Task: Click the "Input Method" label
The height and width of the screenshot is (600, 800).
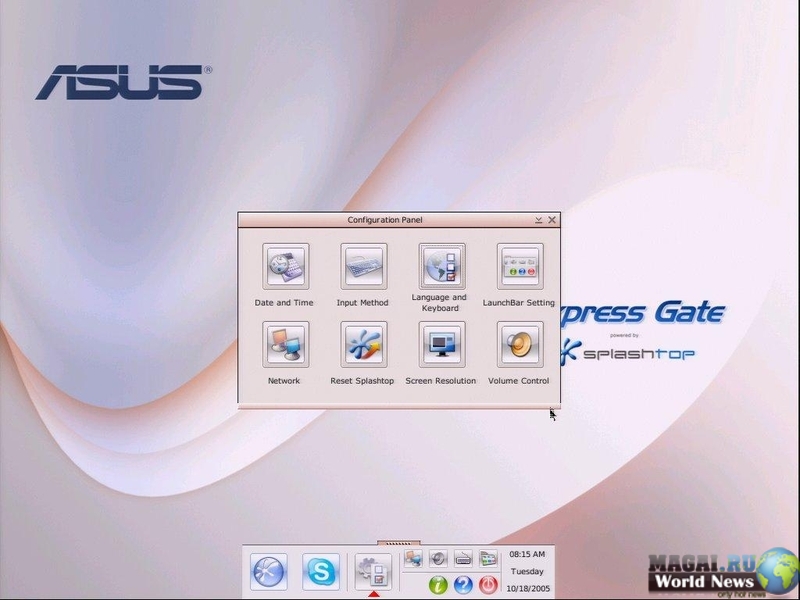Action: coord(362,303)
